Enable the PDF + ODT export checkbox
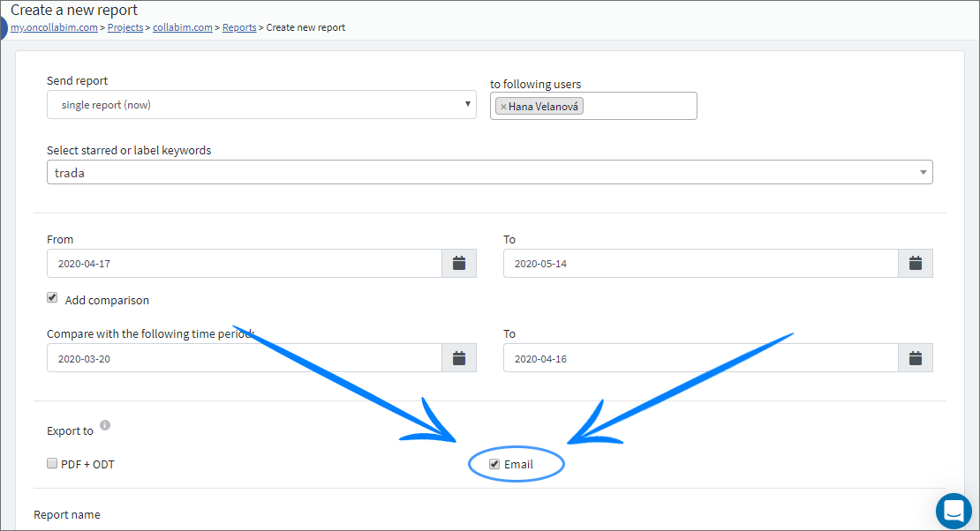Image resolution: width=980 pixels, height=531 pixels. click(x=52, y=464)
